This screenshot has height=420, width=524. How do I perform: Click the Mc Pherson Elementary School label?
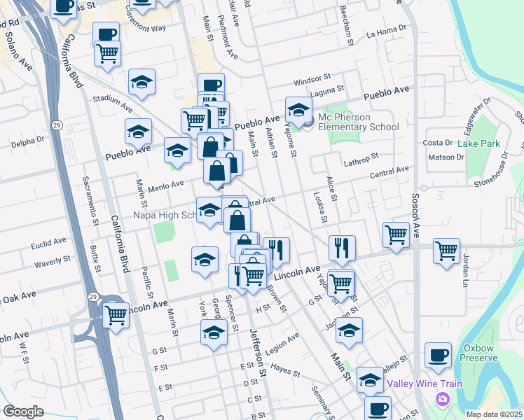tap(358, 122)
